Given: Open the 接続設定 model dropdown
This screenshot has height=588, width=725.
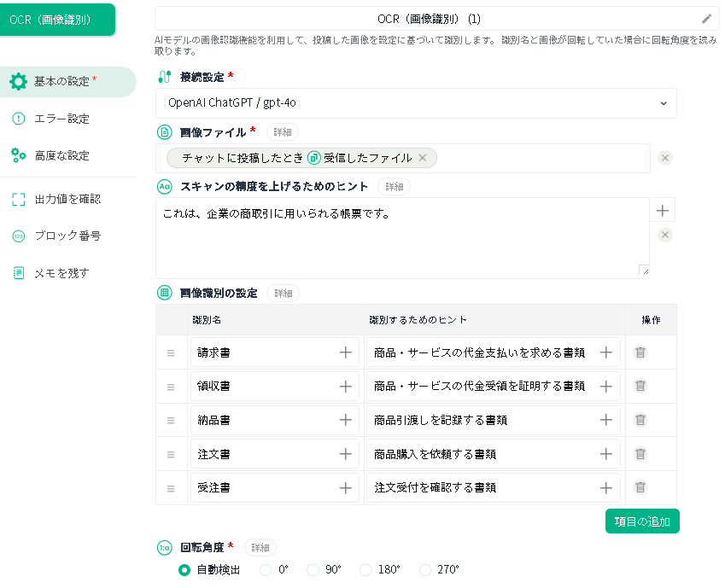Looking at the screenshot, I should [416, 103].
